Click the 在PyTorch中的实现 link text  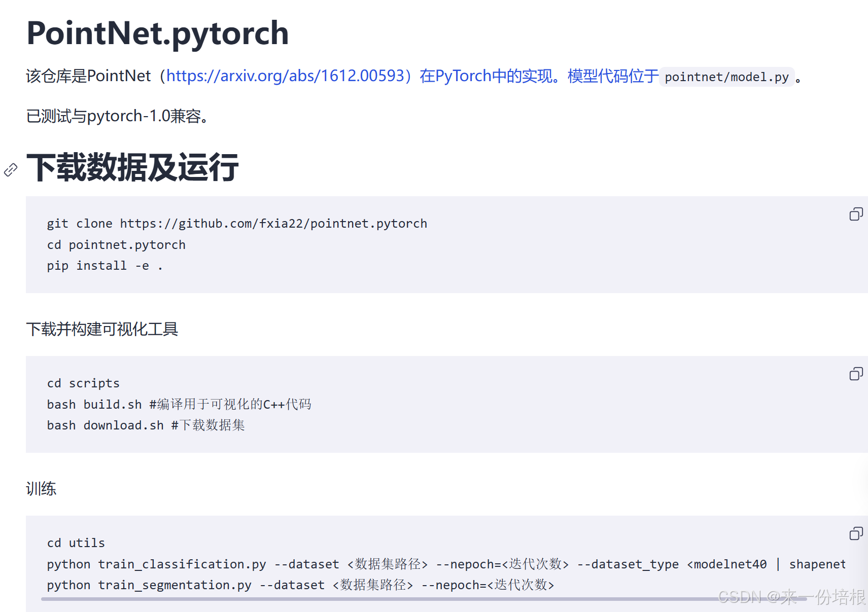[486, 76]
